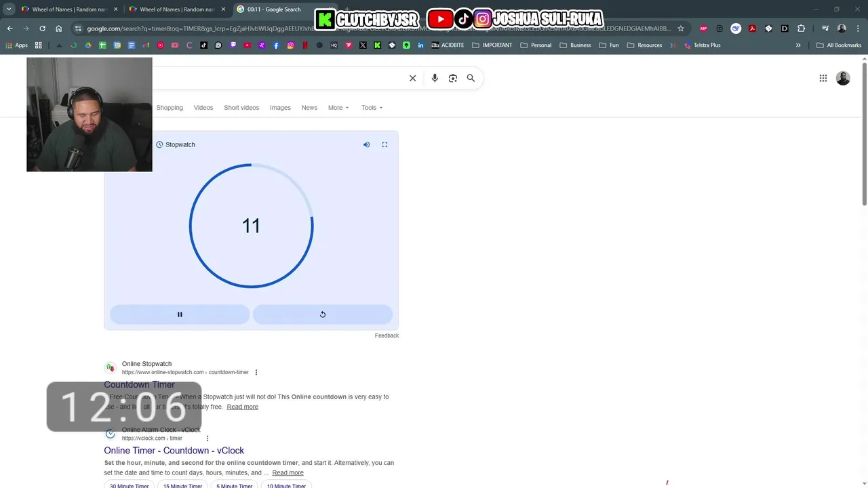The image size is (868, 488).
Task: Open the Google account avatar on the page
Action: (x=843, y=78)
